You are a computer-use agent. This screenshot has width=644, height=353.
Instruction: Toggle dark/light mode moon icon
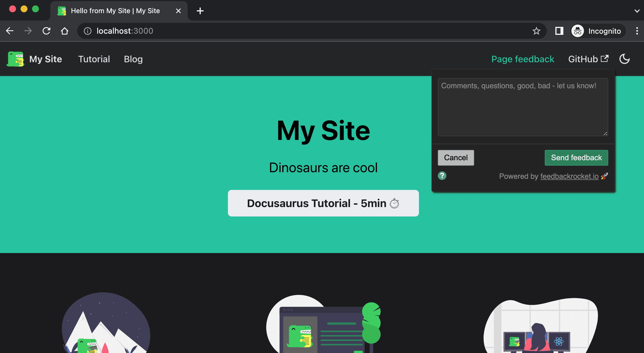point(624,59)
